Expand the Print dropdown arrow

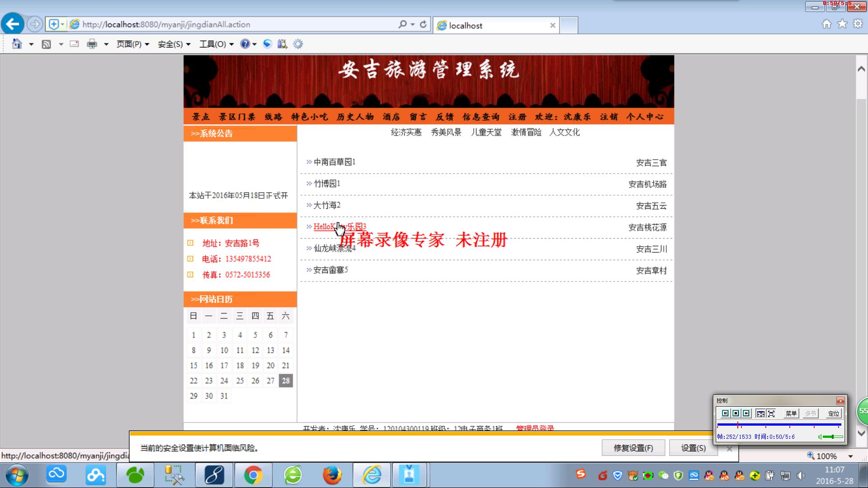click(x=106, y=44)
